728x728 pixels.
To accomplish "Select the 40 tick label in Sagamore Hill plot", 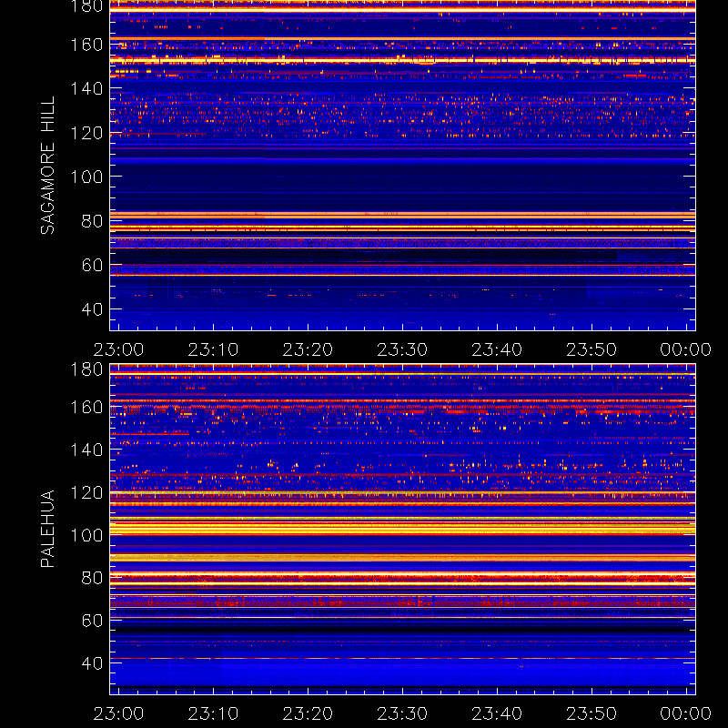I will pyautogui.click(x=92, y=308).
